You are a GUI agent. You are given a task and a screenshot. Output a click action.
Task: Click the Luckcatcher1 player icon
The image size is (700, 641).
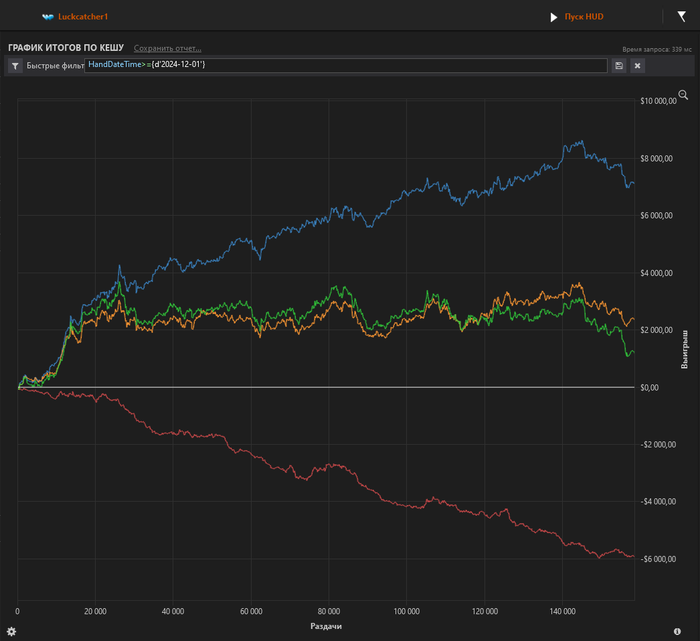click(47, 17)
